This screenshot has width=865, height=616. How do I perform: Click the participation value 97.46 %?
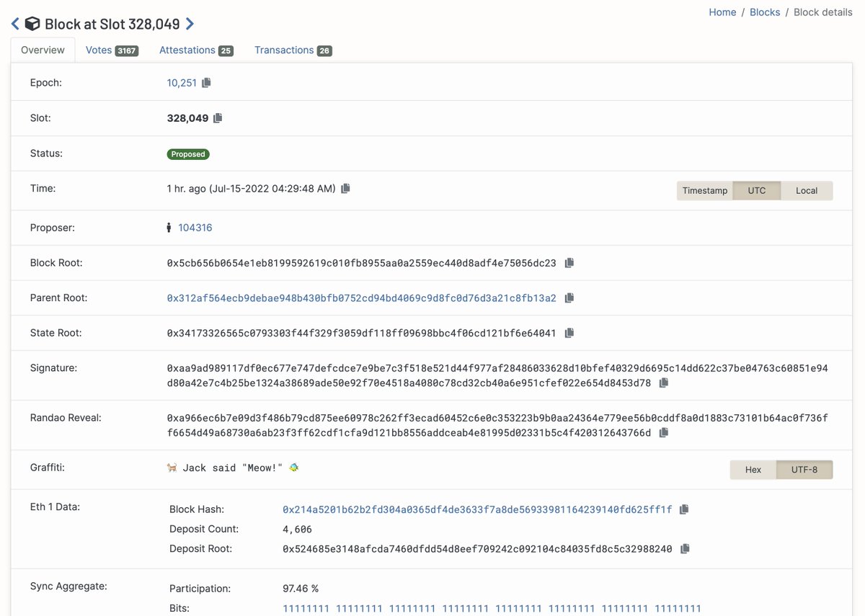301,589
